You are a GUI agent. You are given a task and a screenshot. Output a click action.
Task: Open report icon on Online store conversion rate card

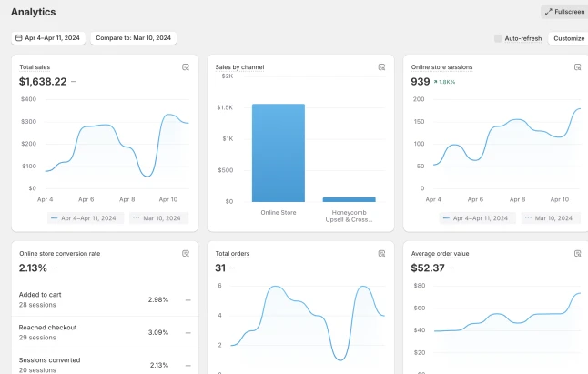[186, 254]
